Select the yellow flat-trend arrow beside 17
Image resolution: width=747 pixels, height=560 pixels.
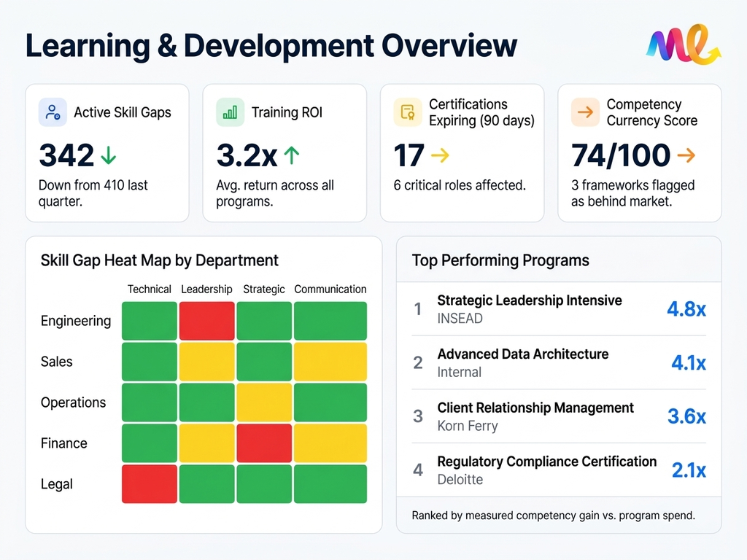click(x=439, y=155)
